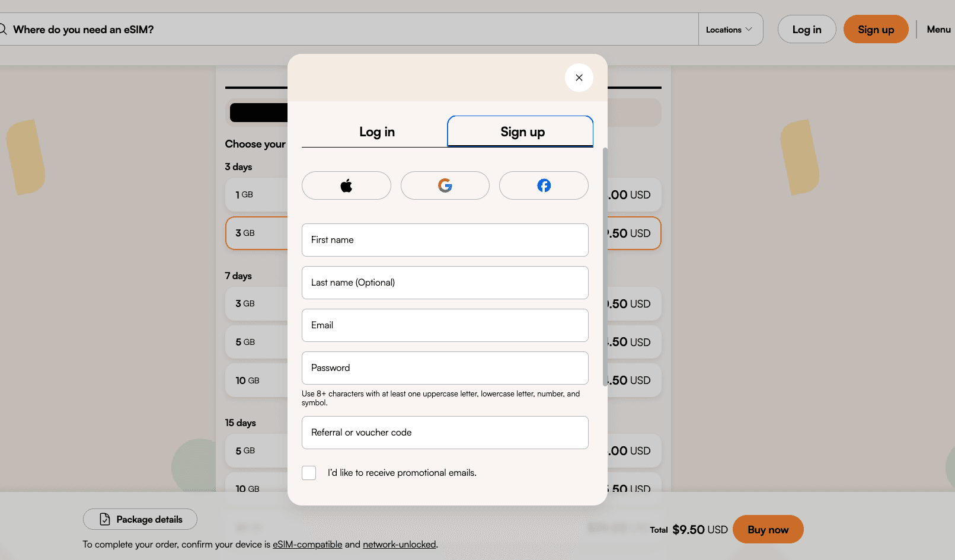Viewport: 955px width, 560px height.
Task: Close the sign up dialog
Action: (579, 78)
